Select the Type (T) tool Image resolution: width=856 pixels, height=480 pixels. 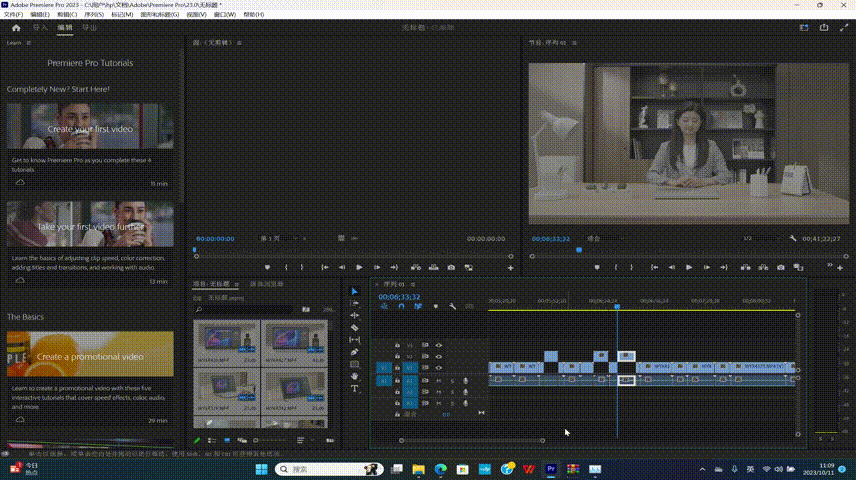(x=354, y=389)
